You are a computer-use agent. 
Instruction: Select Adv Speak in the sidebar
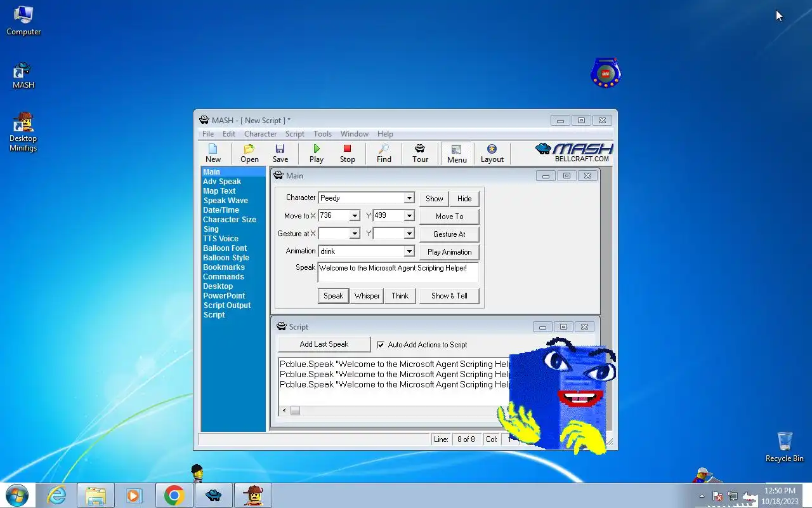pyautogui.click(x=222, y=182)
